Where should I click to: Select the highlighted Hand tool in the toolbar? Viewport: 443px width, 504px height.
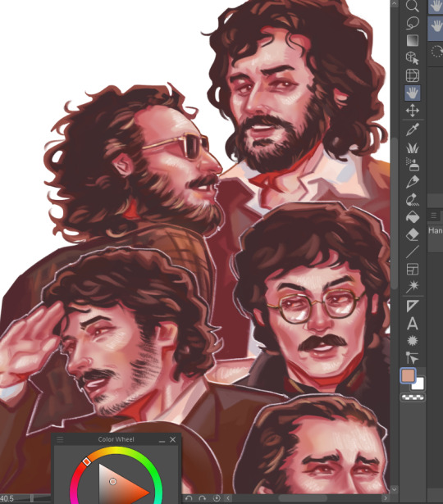point(412,93)
